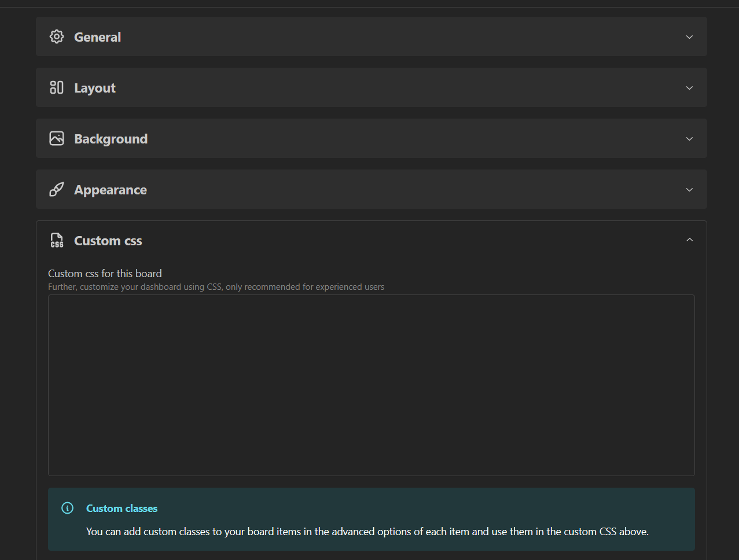Expand the General section using its chevron
Screen dimensions: 739x560
click(689, 37)
